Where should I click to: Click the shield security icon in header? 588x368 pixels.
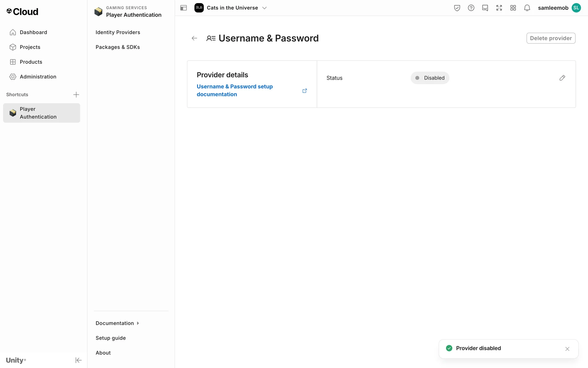(457, 8)
